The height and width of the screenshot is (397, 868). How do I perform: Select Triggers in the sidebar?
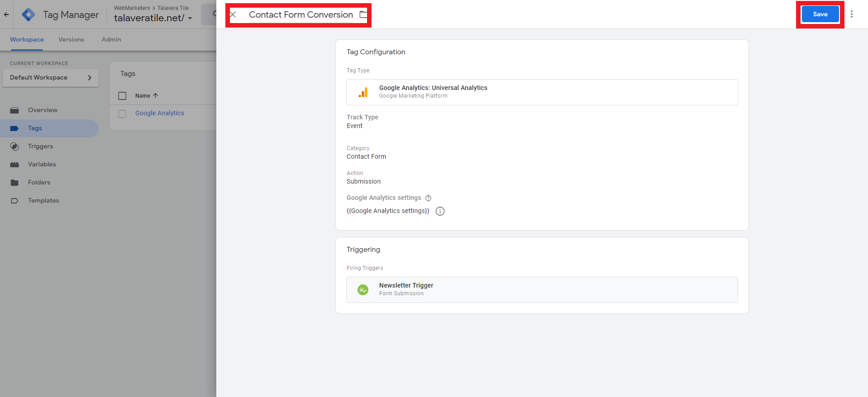click(40, 146)
